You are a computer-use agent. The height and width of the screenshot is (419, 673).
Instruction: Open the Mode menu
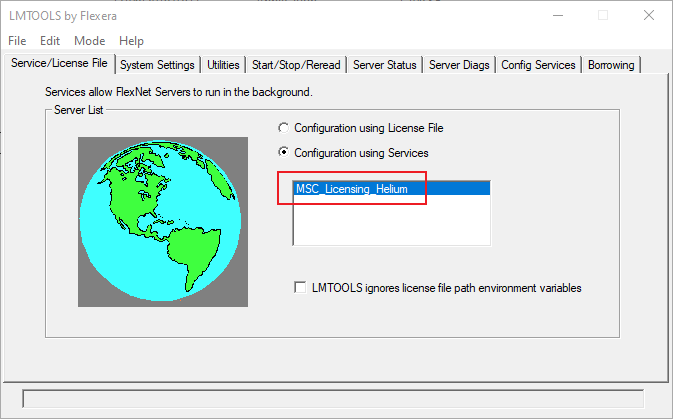coord(89,41)
